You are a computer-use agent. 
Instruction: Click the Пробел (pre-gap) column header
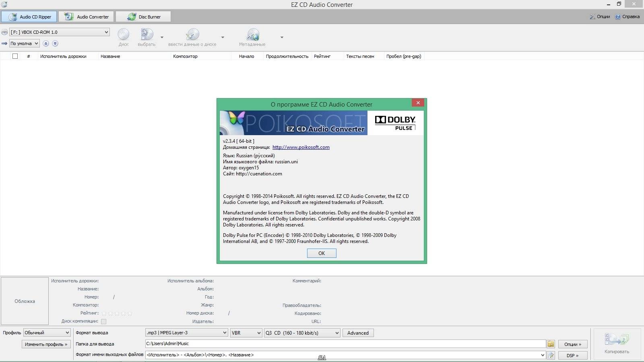coord(404,56)
